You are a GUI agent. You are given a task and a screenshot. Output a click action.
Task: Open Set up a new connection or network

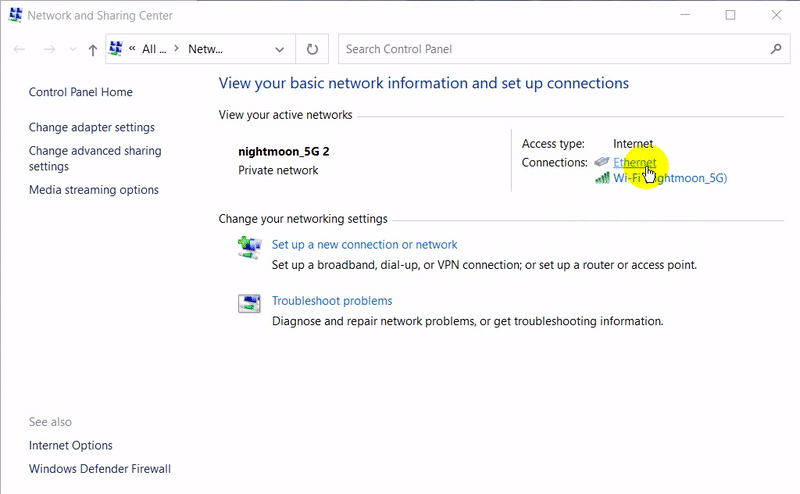(x=364, y=244)
